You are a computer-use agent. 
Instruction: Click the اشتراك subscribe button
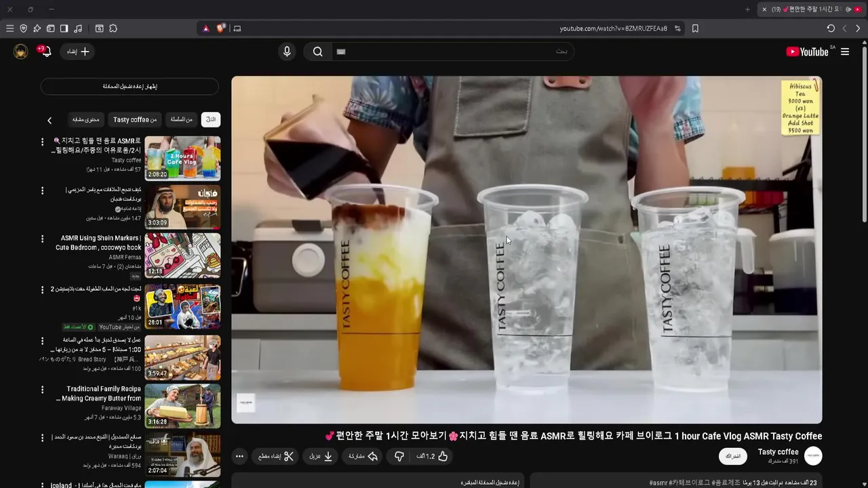point(733,456)
